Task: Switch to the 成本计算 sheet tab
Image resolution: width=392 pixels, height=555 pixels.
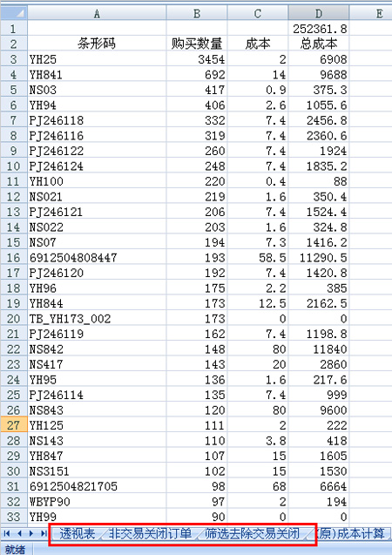Action: click(352, 533)
